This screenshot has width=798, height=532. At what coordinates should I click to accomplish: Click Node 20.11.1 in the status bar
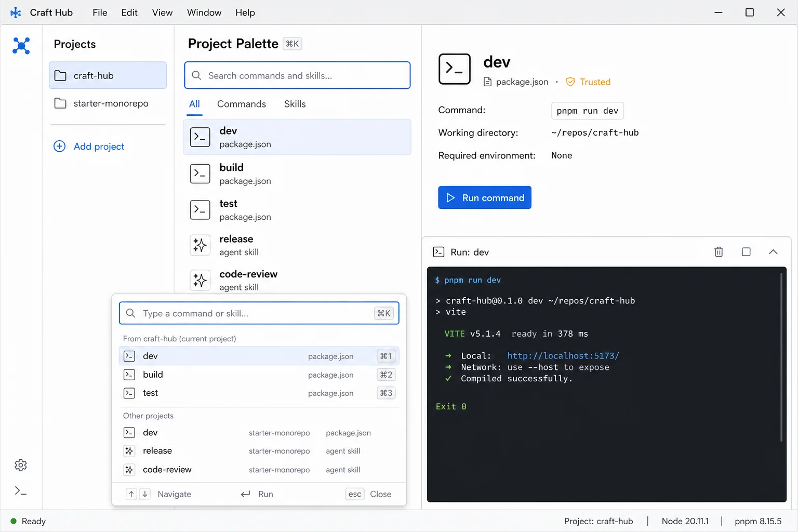(x=685, y=521)
